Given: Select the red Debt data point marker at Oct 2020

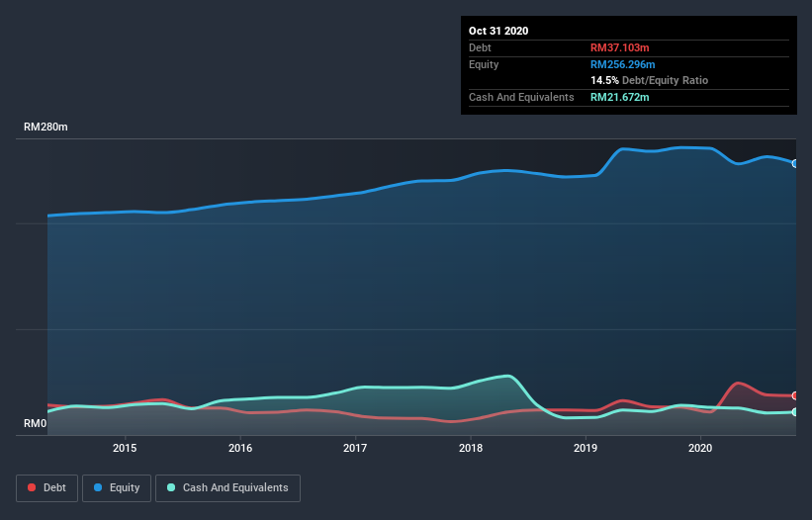Looking at the screenshot, I should (x=795, y=395).
